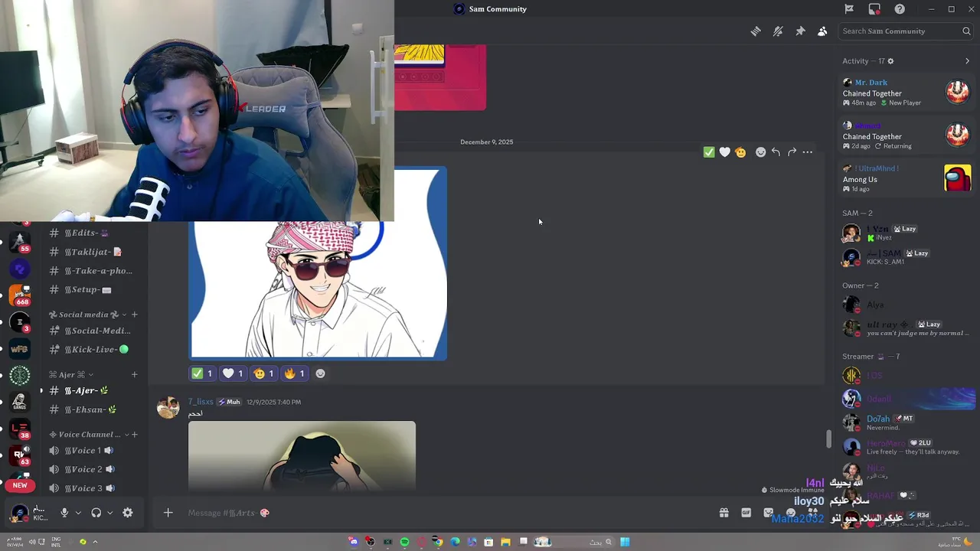Viewport: 980px width, 551px height.
Task: Open Add Reaction emoji picker on hover bar
Action: point(760,152)
